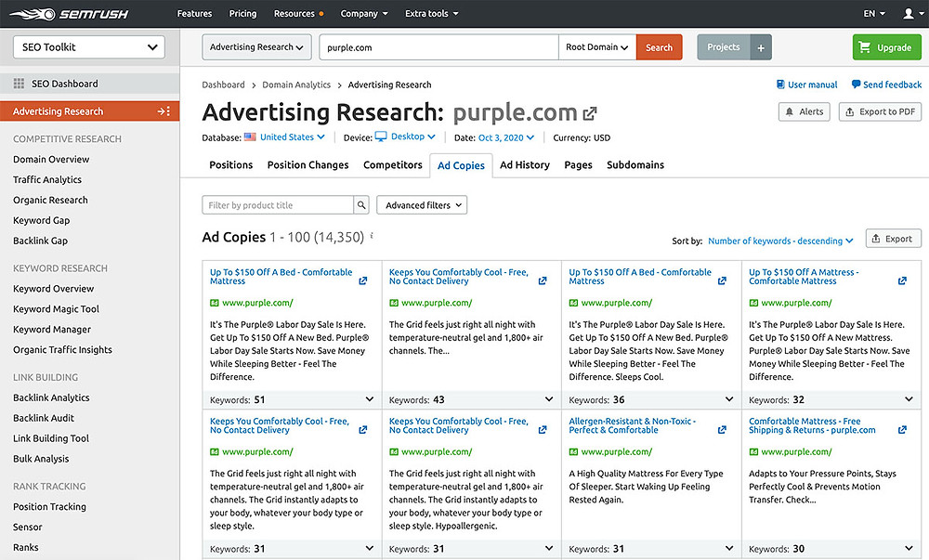Image resolution: width=929 pixels, height=560 pixels.
Task: Open Traffic Analytics in sidebar
Action: click(47, 179)
